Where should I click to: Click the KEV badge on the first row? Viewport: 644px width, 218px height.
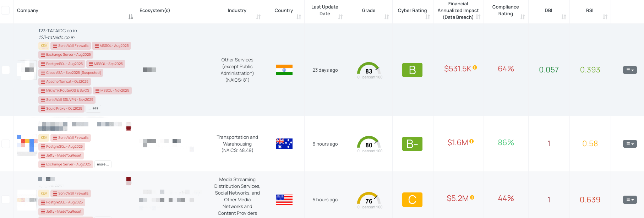click(x=43, y=45)
